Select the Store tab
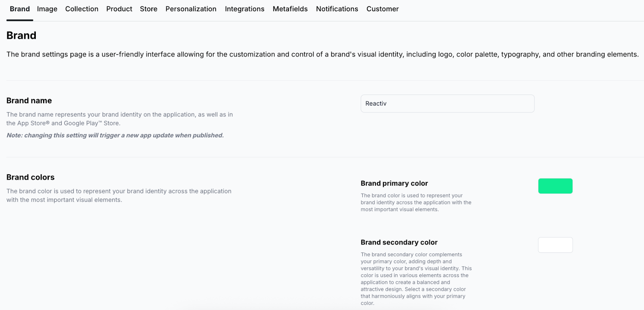Screen dimensions: 644x310 click(x=149, y=9)
